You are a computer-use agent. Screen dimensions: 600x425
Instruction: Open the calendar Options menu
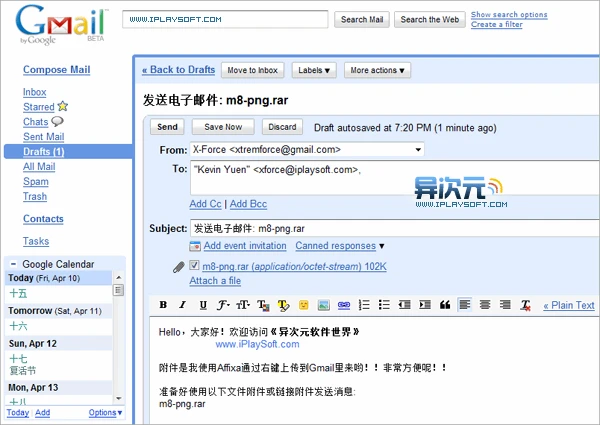pos(105,413)
